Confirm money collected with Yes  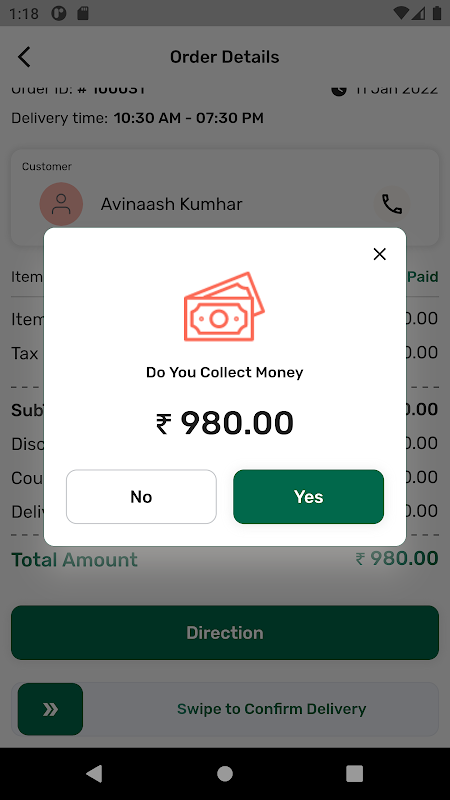308,496
